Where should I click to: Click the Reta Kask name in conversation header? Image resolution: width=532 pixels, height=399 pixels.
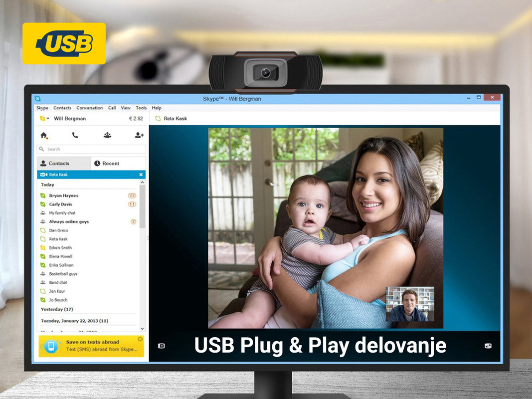[176, 118]
